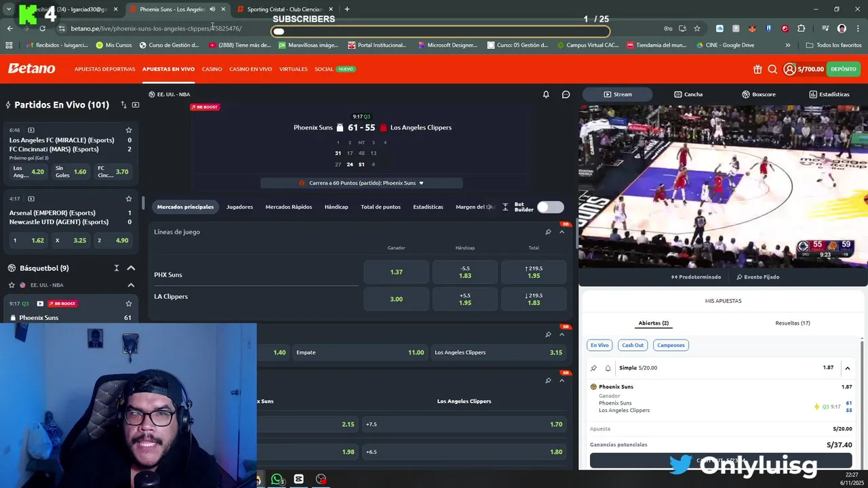This screenshot has width=868, height=488.
Task: Open the Boxscore view tab
Action: pyautogui.click(x=759, y=94)
